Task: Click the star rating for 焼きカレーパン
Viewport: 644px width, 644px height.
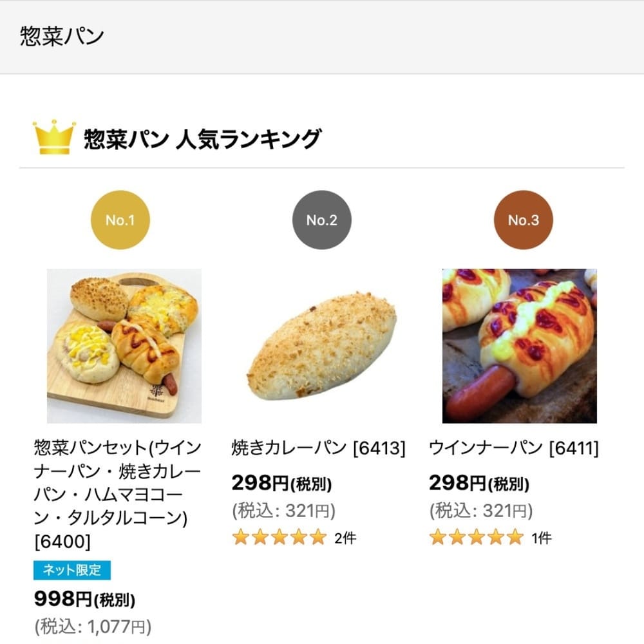Action: (x=278, y=536)
